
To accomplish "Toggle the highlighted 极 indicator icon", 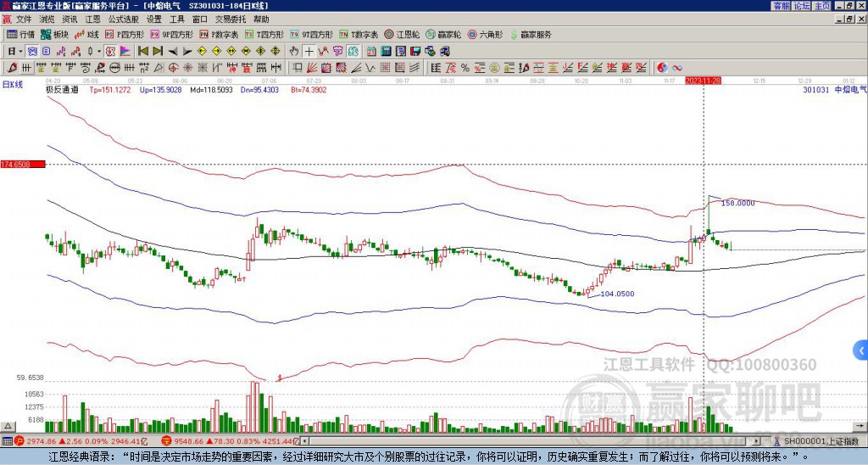I will 110,52.
